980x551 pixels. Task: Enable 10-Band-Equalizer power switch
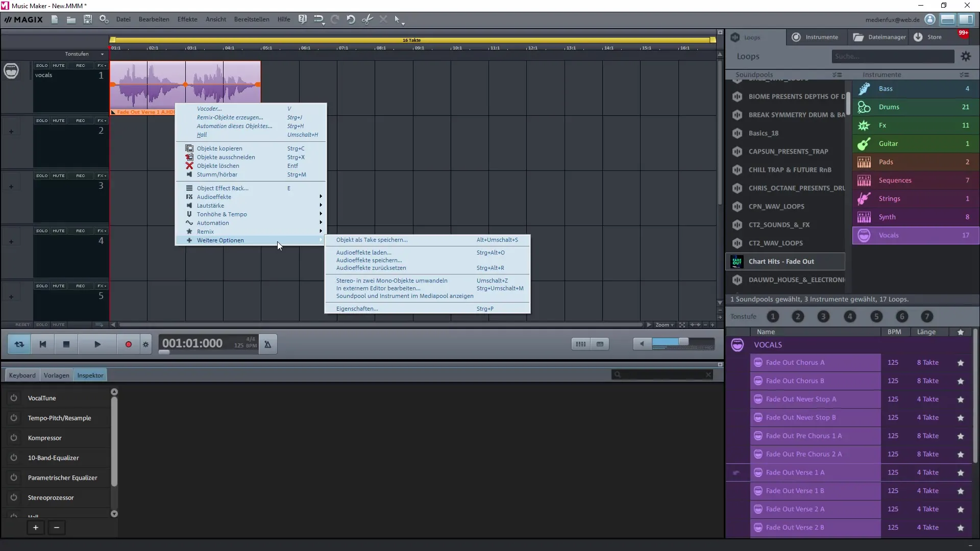click(14, 458)
